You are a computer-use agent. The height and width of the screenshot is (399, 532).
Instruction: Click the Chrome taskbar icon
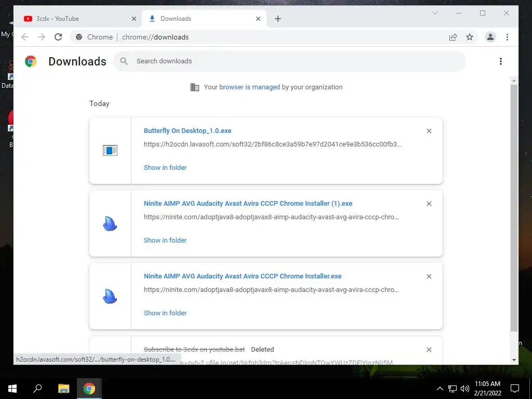[89, 389]
